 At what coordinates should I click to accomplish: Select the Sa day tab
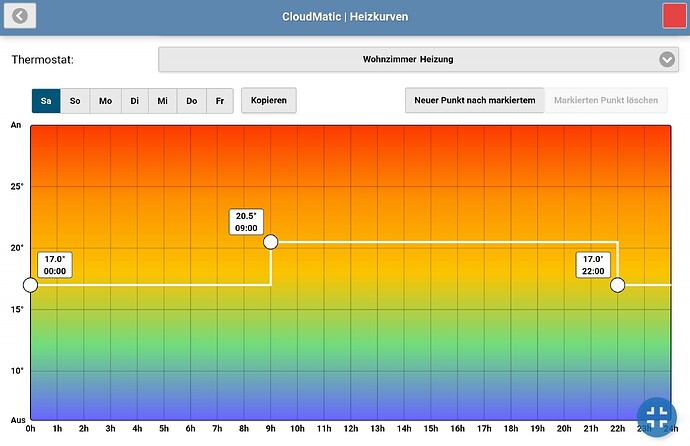tap(46, 101)
